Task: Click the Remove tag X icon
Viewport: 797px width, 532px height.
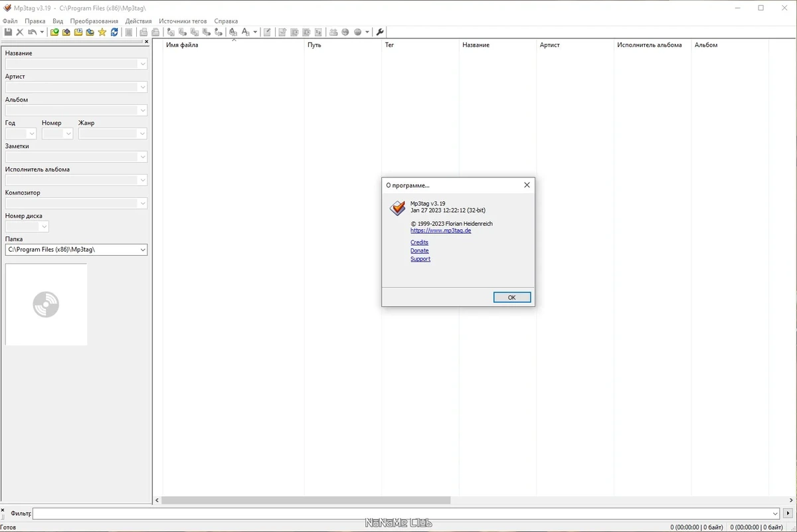Action: (x=20, y=32)
